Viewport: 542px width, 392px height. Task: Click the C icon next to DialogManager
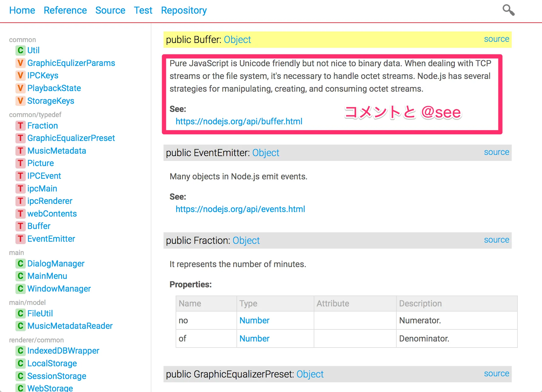pyautogui.click(x=20, y=263)
